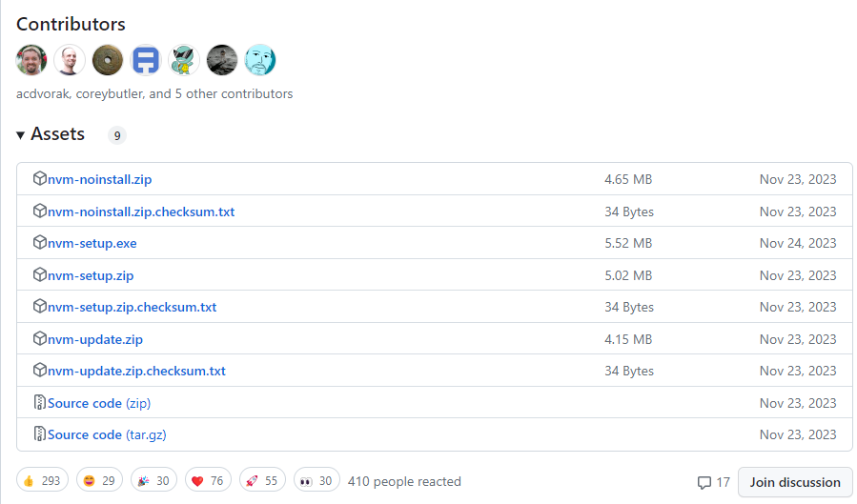
Task: Download Source code (tar.gz)
Action: 107,434
